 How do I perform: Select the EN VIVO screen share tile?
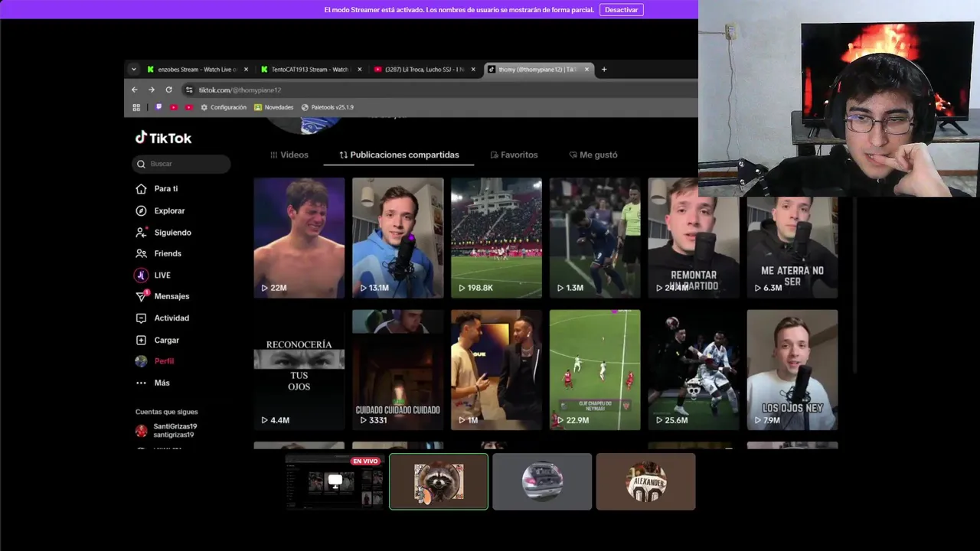coord(335,481)
